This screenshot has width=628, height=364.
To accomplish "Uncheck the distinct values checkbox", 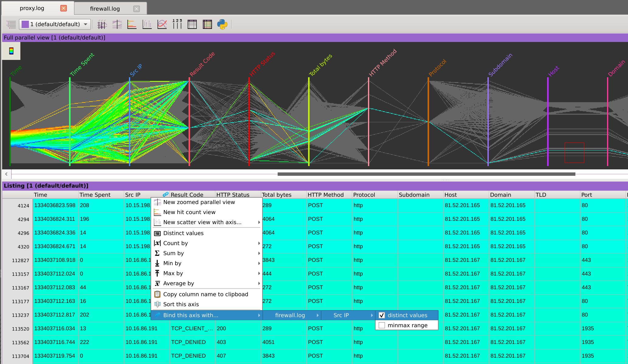I will tap(382, 315).
